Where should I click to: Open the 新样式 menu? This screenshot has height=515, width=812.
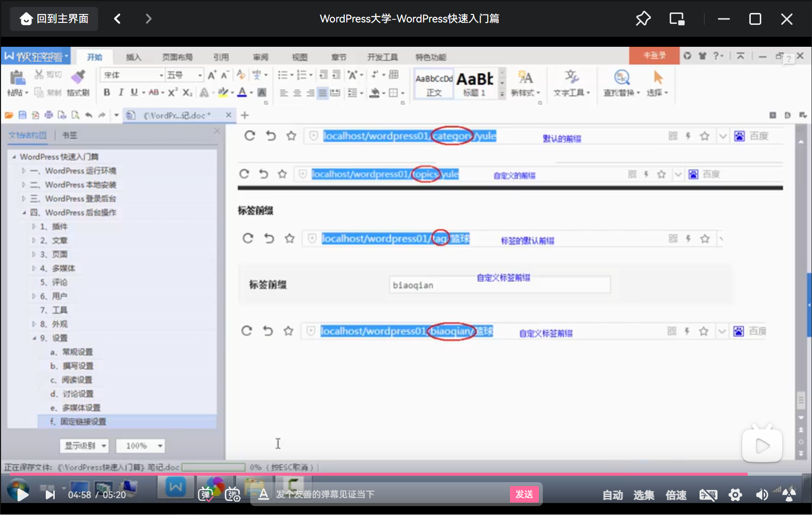tap(525, 83)
